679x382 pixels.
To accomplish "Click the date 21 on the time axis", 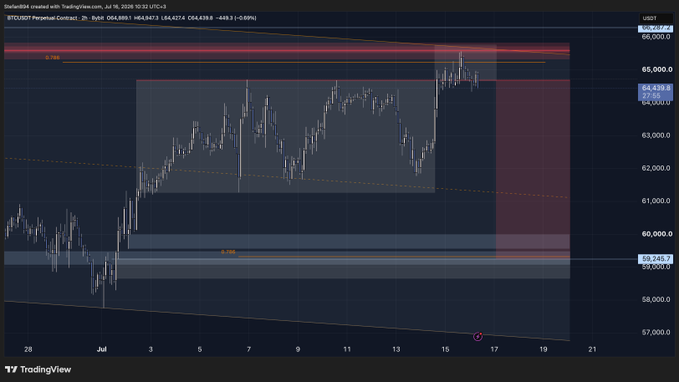I will 592,349.
